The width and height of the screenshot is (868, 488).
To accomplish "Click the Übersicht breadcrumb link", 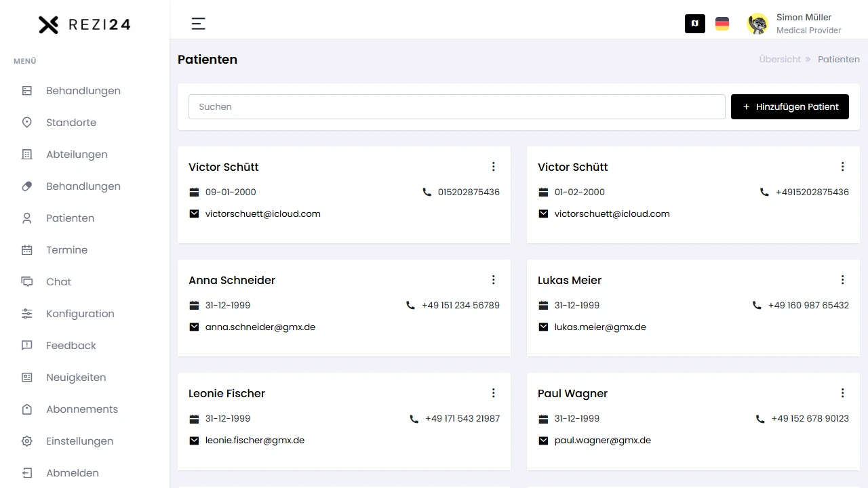I will click(x=780, y=60).
